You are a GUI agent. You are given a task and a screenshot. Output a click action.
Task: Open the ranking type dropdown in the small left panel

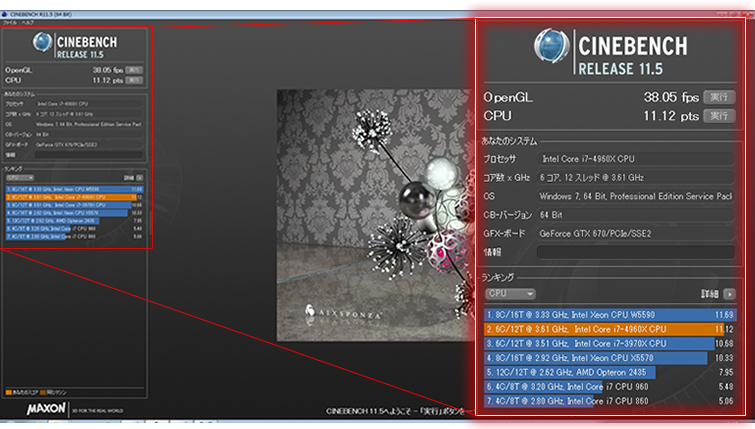(x=20, y=176)
